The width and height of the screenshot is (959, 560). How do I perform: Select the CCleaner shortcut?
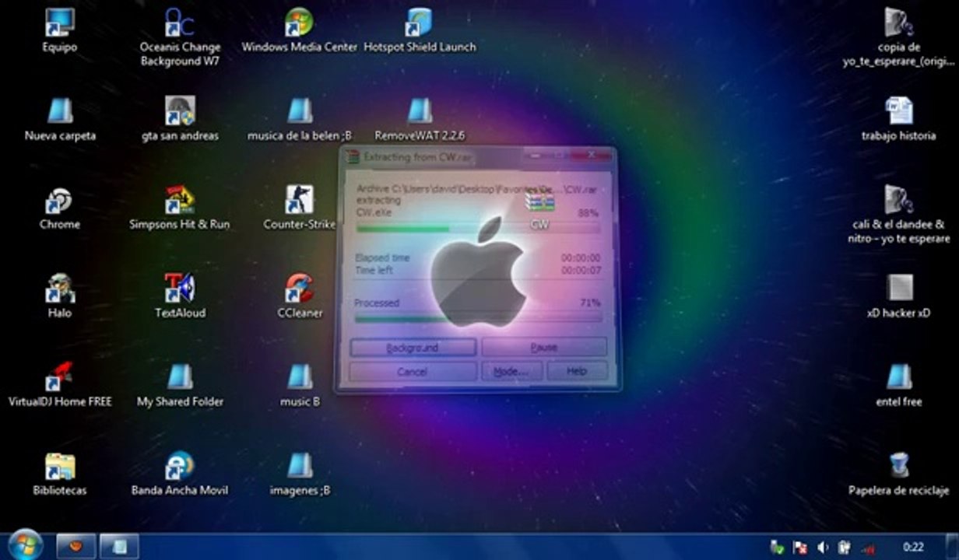(300, 297)
